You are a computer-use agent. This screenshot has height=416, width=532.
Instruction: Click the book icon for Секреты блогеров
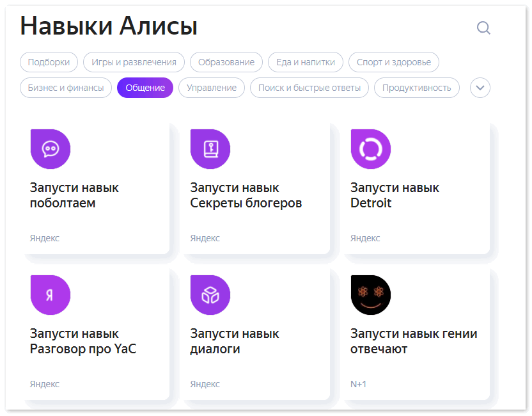[x=210, y=149]
